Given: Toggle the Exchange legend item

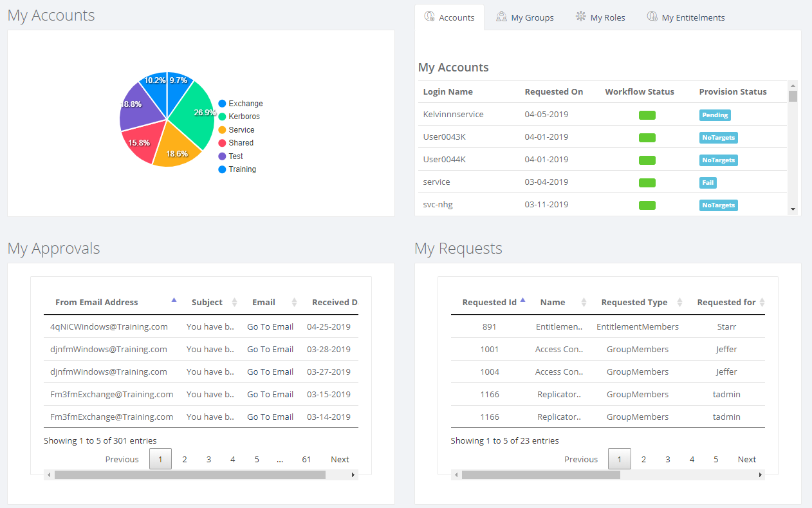Looking at the screenshot, I should coord(240,104).
